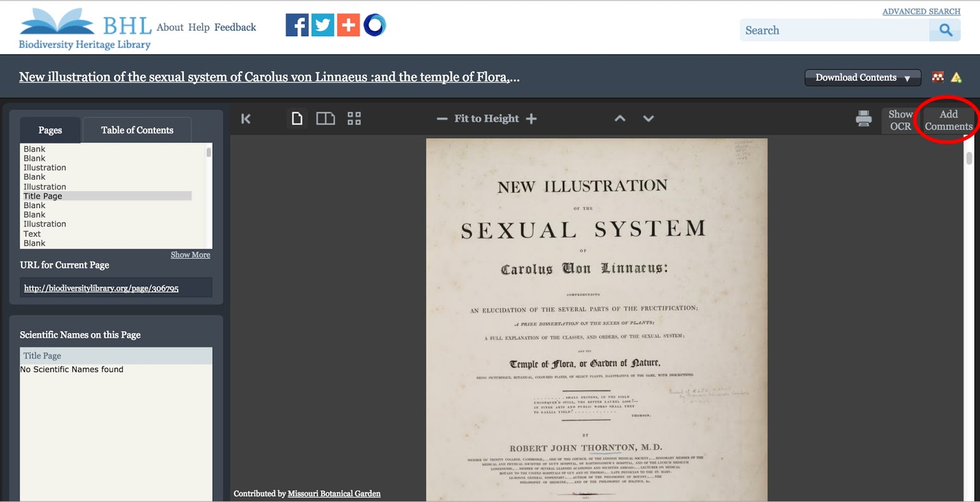Go to the previous page with up chevron

[x=620, y=119]
